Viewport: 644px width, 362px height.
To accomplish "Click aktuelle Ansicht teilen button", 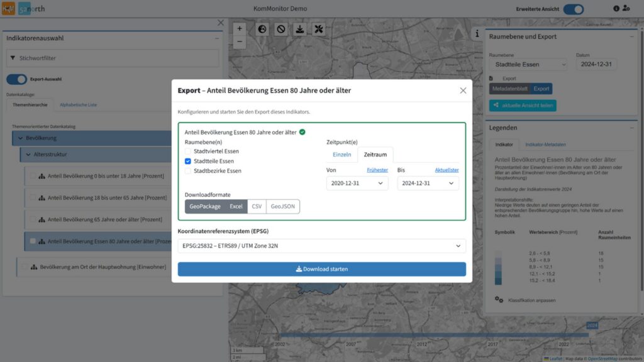I will 523,106.
